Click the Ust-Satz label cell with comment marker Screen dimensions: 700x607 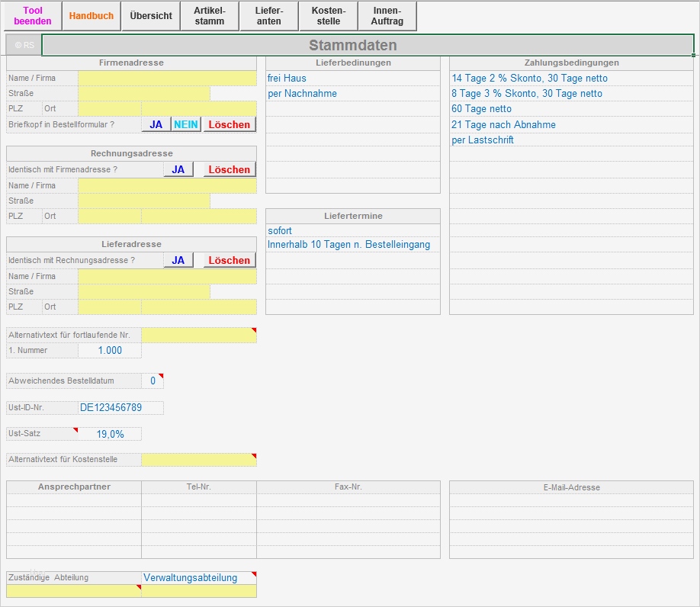(x=43, y=434)
